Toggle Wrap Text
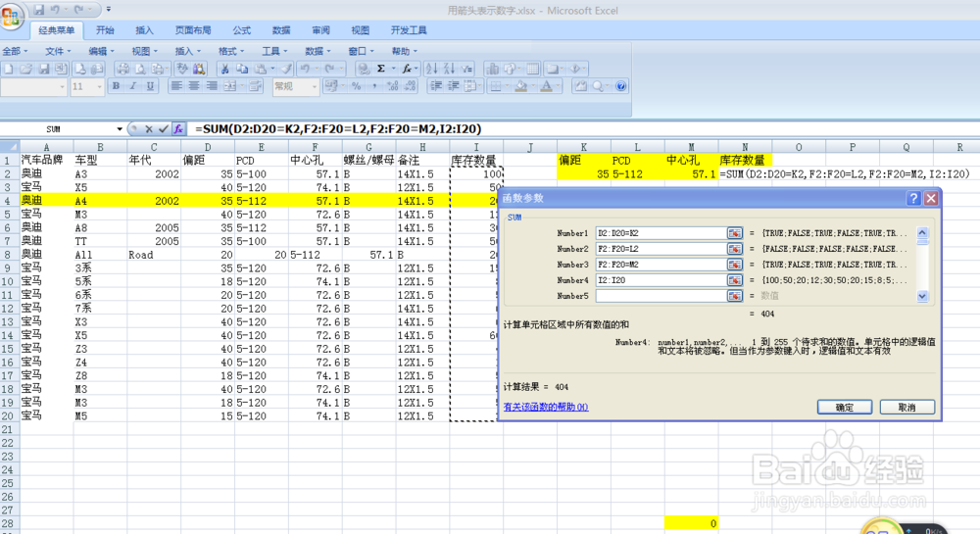The width and height of the screenshot is (980, 534). 255,86
